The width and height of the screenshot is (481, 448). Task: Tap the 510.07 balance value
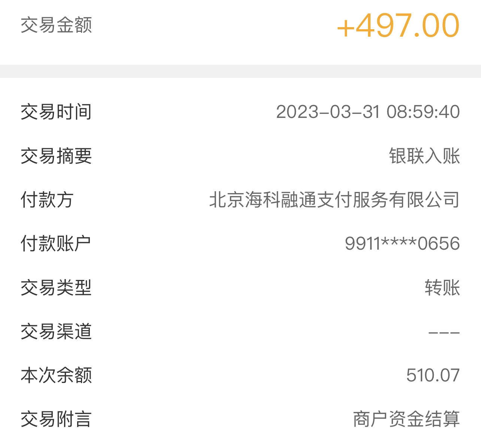(x=433, y=375)
